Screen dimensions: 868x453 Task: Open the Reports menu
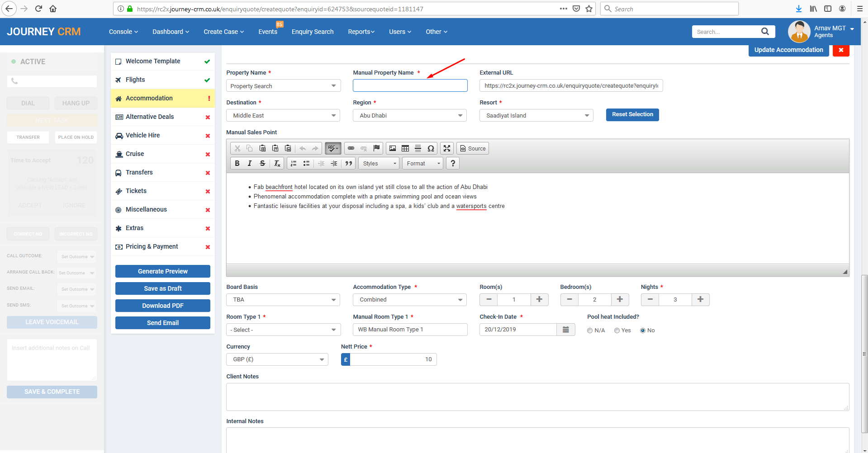361,32
